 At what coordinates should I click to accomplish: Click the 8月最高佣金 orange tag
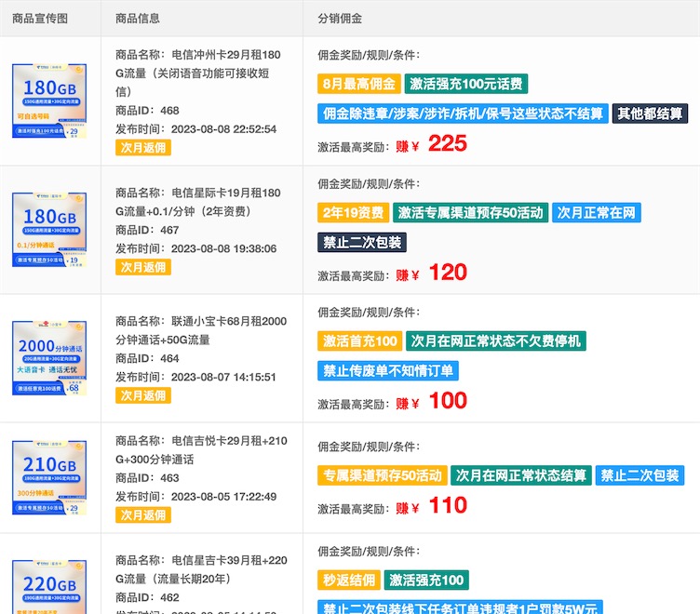coord(359,84)
